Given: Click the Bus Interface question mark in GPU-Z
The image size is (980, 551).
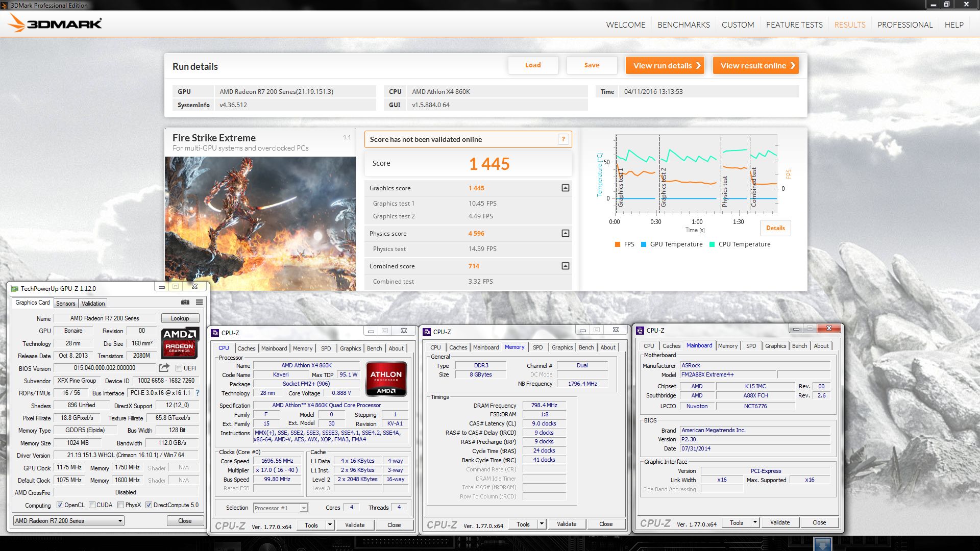Looking at the screenshot, I should click(198, 393).
